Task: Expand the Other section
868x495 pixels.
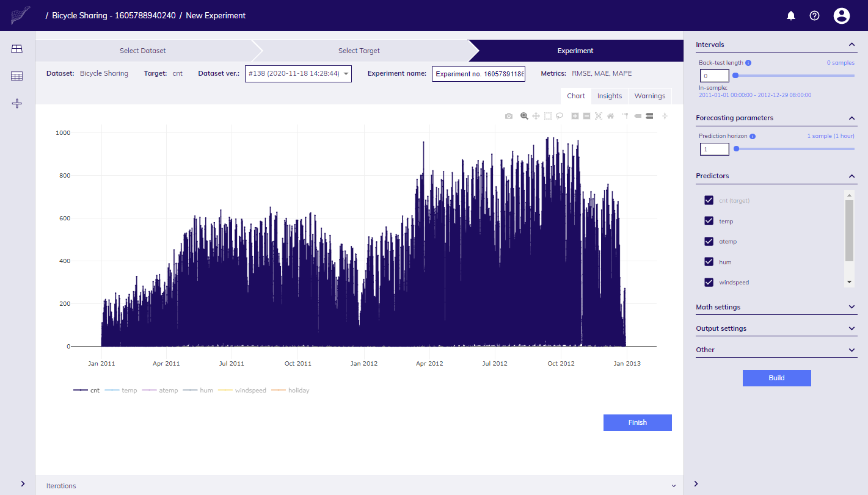Action: click(852, 350)
